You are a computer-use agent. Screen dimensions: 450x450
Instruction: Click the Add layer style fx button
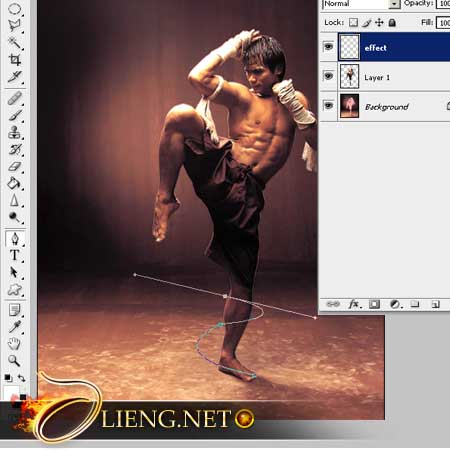[x=355, y=304]
